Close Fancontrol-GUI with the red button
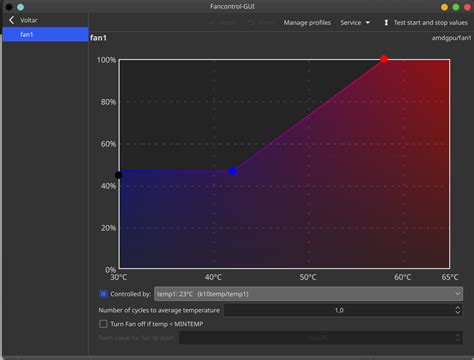 point(467,7)
